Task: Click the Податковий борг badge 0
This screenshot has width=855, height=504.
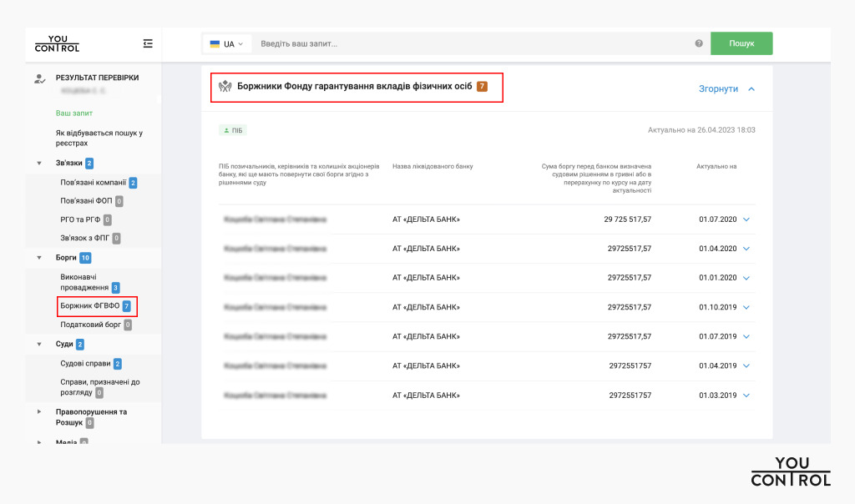Action: point(128,325)
